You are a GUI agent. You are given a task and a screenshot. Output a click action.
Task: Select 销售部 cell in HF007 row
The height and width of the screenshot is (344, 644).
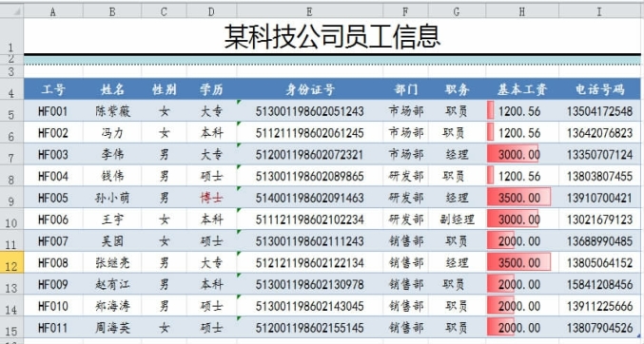pyautogui.click(x=405, y=241)
